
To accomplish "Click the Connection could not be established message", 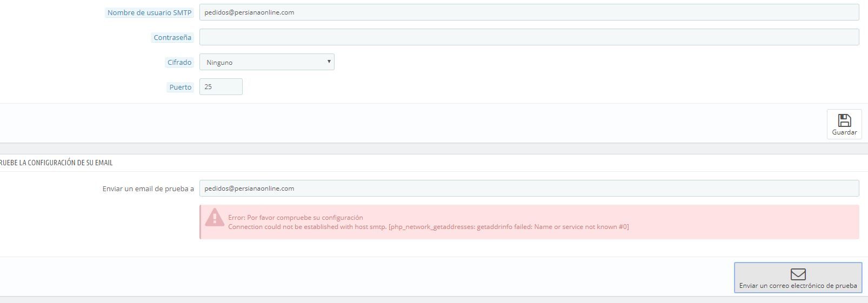I will [x=429, y=227].
